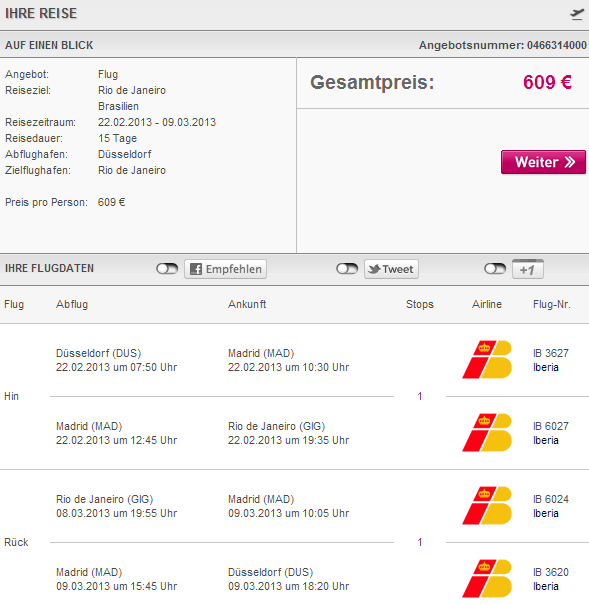Click the Iberia logo for flight IB 3620
The width and height of the screenshot is (589, 604).
[x=487, y=578]
